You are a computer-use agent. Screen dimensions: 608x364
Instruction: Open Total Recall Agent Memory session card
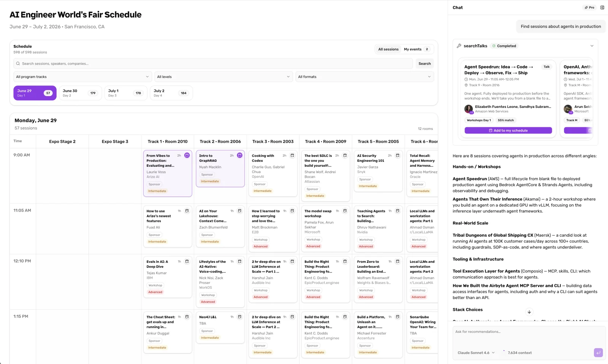(x=421, y=173)
